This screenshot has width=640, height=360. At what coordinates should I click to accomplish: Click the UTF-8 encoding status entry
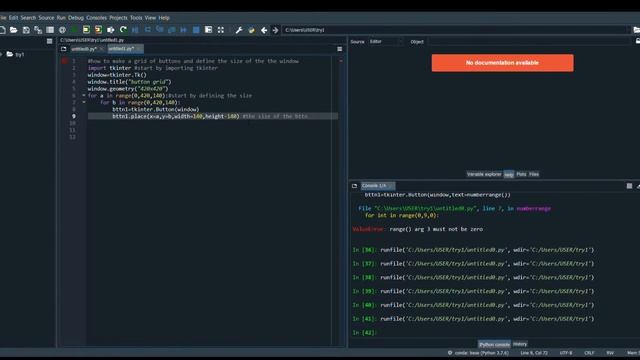[x=566, y=353]
